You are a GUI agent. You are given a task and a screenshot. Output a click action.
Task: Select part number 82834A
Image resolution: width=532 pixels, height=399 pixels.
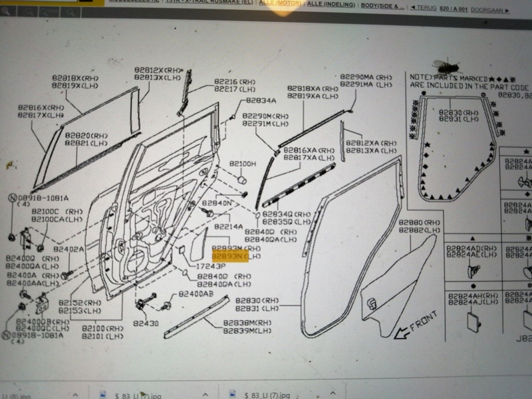point(261,100)
